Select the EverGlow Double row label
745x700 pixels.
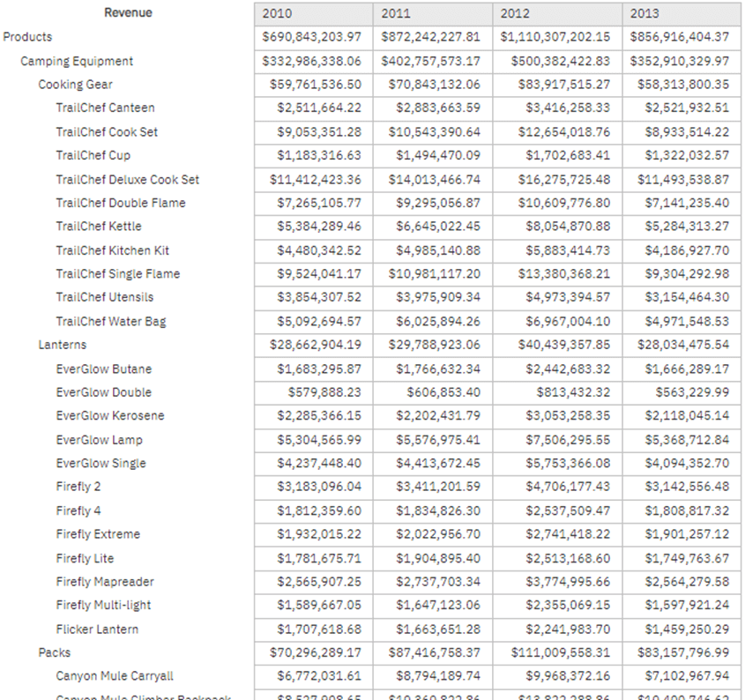(x=103, y=392)
